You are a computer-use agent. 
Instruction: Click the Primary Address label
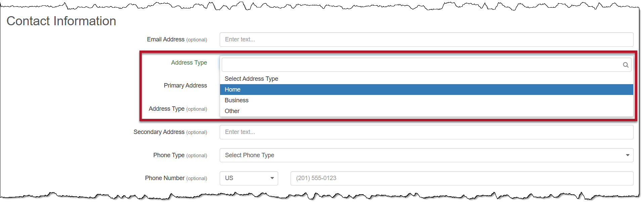(185, 85)
